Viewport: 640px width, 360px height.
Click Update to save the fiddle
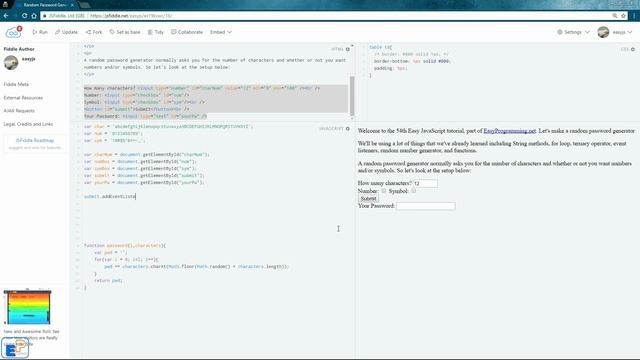tap(67, 32)
